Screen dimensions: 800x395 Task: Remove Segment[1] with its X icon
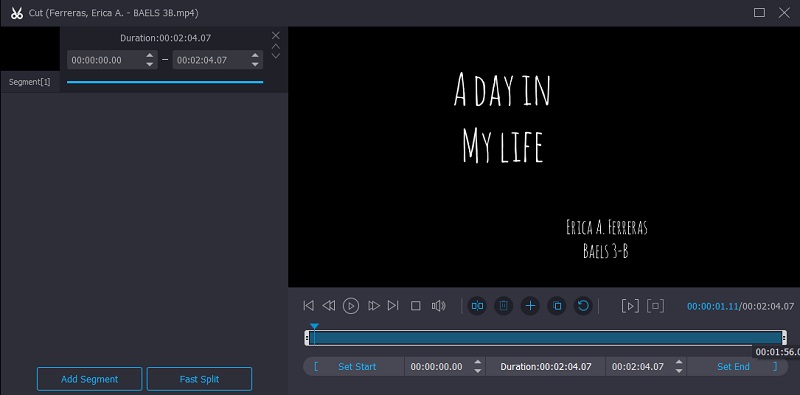[276, 35]
